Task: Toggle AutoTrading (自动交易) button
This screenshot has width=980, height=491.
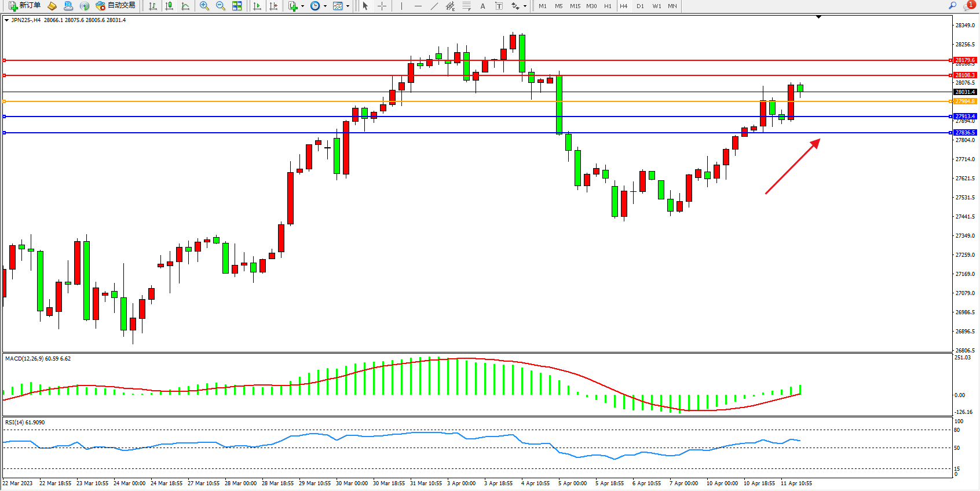Action: click(115, 6)
